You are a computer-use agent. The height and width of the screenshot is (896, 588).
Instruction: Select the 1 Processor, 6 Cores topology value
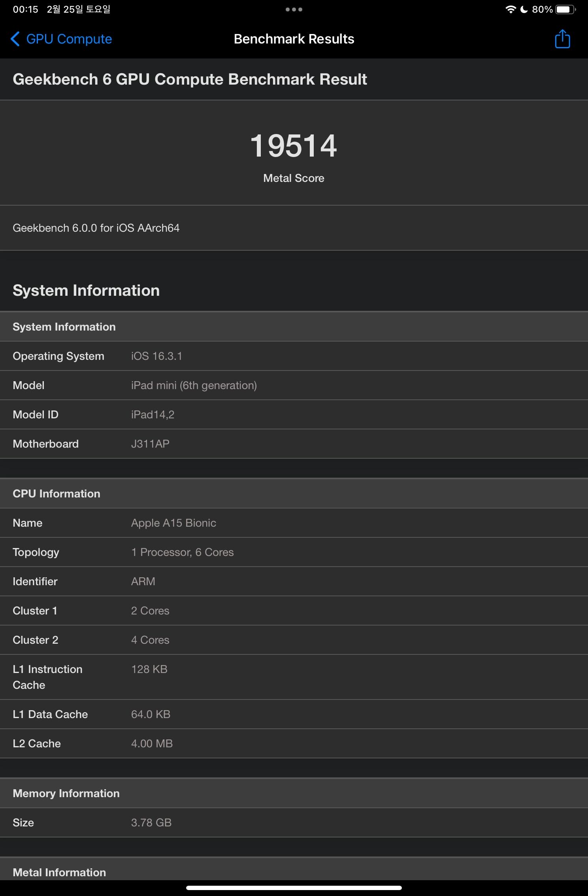pyautogui.click(x=182, y=552)
